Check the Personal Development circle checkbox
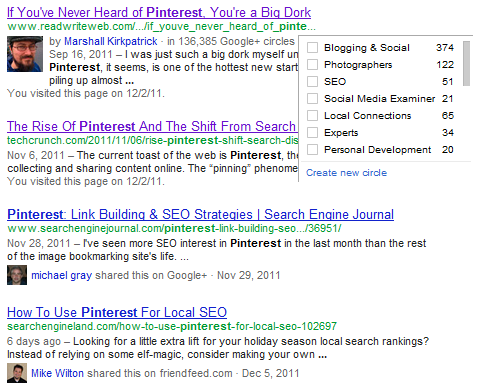 (312, 150)
